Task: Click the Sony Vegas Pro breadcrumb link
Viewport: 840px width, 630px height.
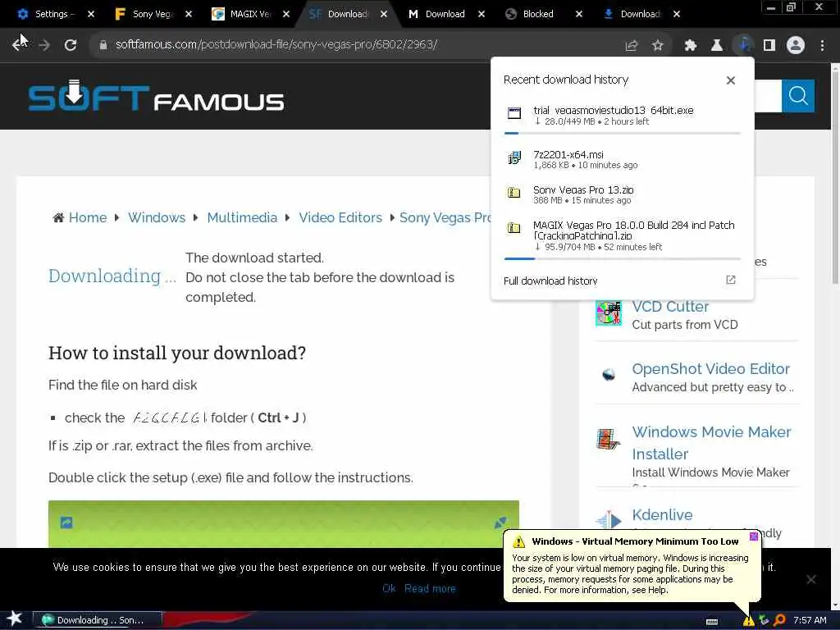Action: tap(445, 217)
